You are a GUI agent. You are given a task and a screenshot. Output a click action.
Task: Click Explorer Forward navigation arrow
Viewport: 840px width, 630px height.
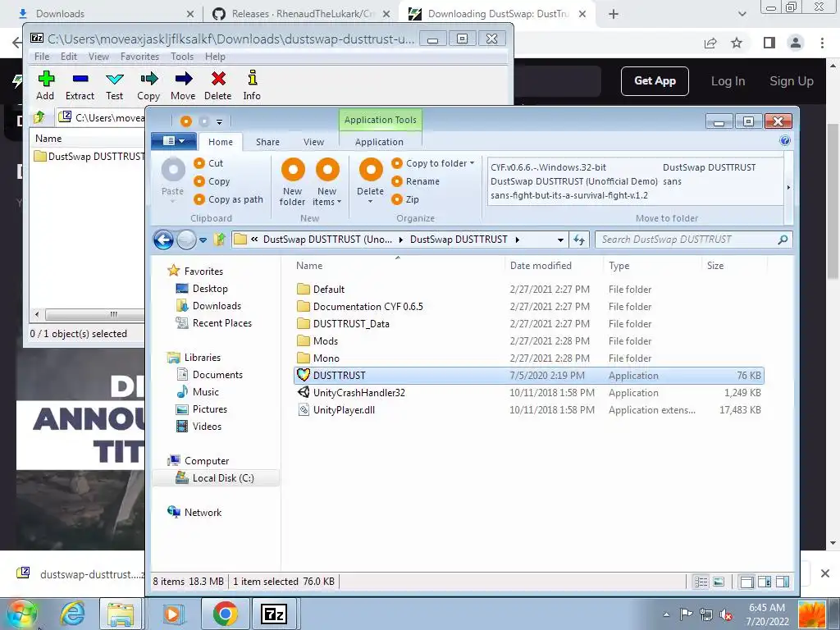186,240
